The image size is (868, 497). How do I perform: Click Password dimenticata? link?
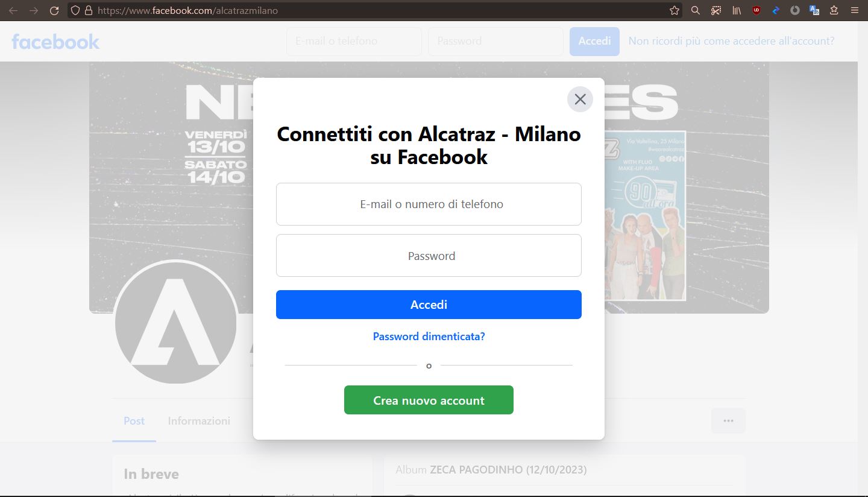tap(429, 337)
